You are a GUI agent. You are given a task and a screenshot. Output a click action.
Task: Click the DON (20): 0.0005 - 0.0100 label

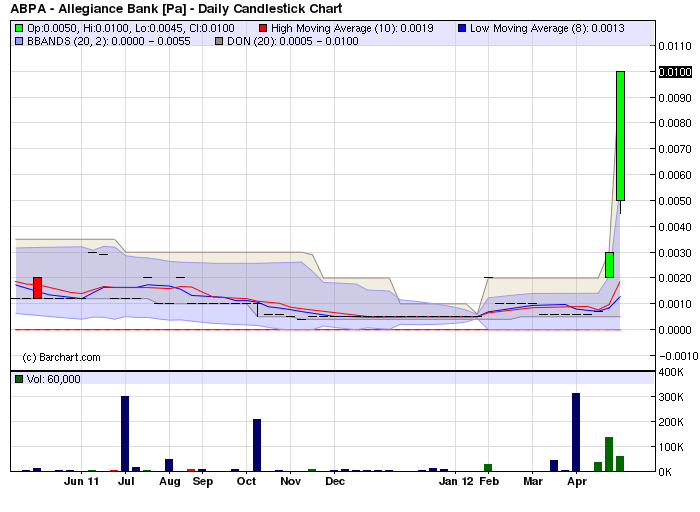tap(292, 42)
